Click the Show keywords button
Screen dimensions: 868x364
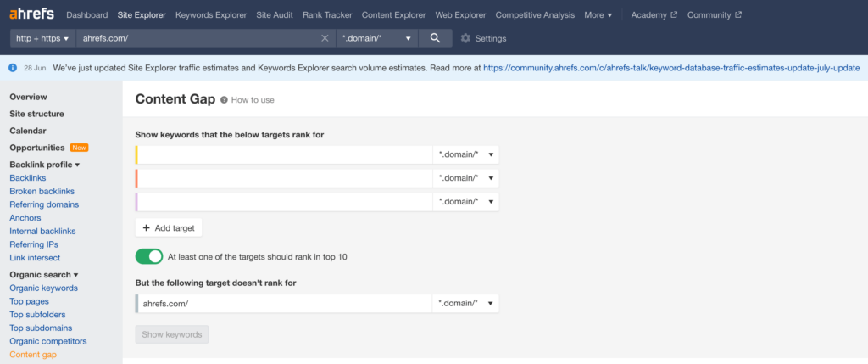pyautogui.click(x=171, y=334)
